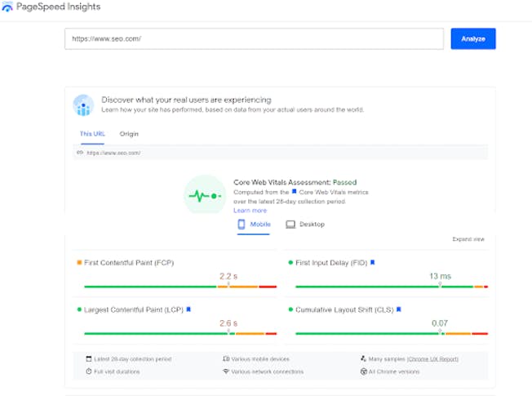
Task: Click the bookmark icon next to LCP
Action: (188, 310)
